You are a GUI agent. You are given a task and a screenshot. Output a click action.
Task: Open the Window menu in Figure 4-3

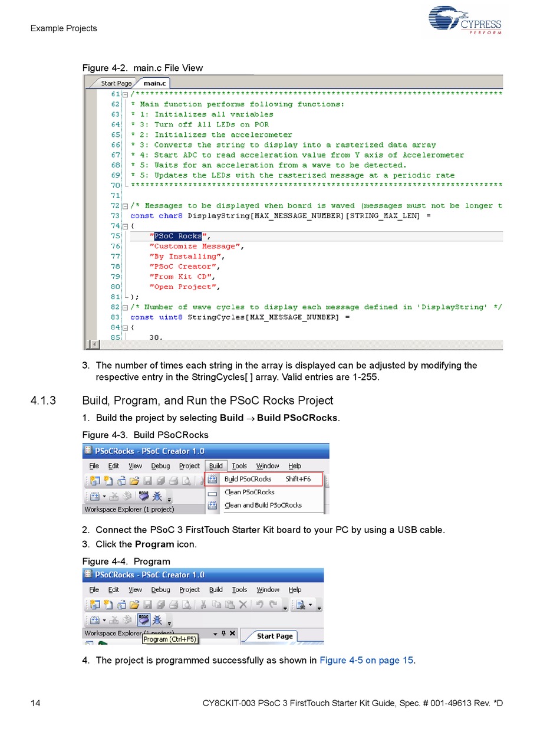[268, 466]
